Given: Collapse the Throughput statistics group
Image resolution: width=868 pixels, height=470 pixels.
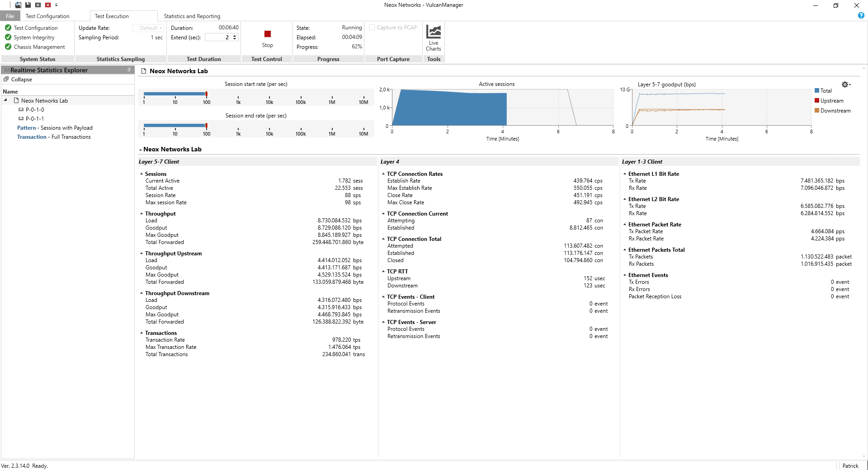Looking at the screenshot, I should 141,213.
